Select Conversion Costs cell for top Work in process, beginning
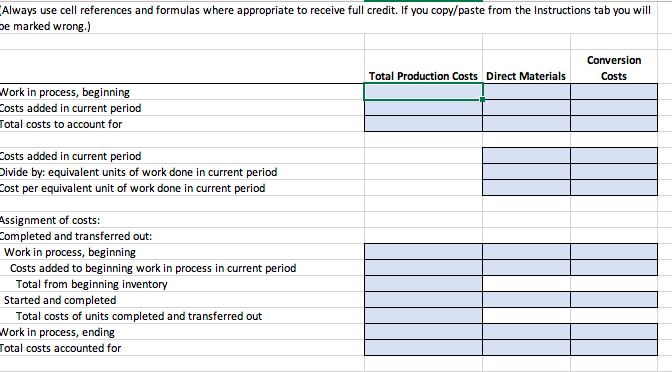 614,92
